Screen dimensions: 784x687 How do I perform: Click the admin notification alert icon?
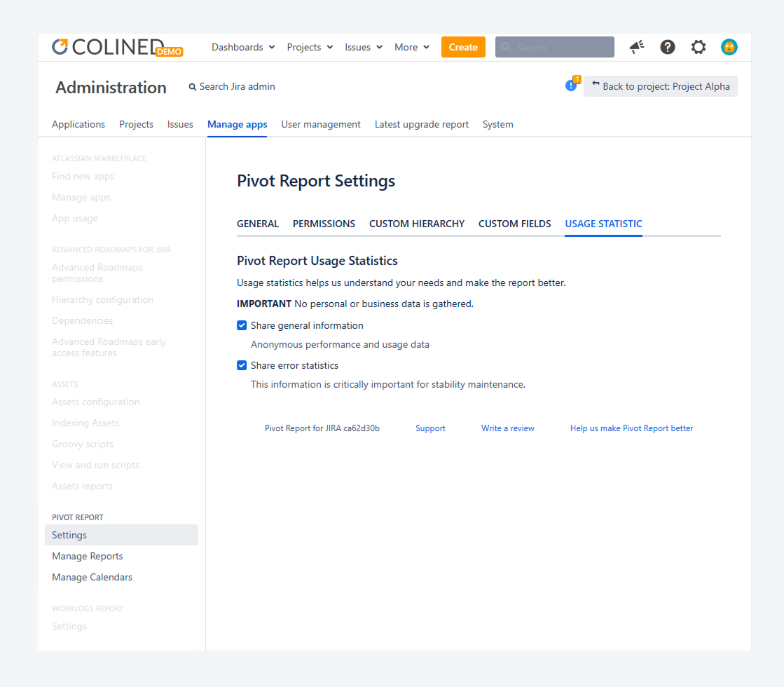572,84
